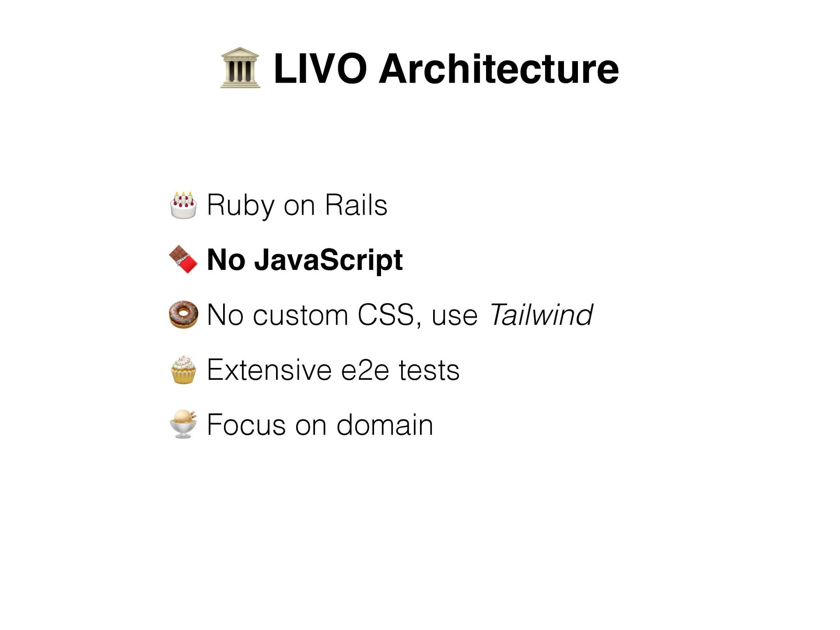The image size is (840, 630).
Task: Click the word domain
Action: point(385,425)
